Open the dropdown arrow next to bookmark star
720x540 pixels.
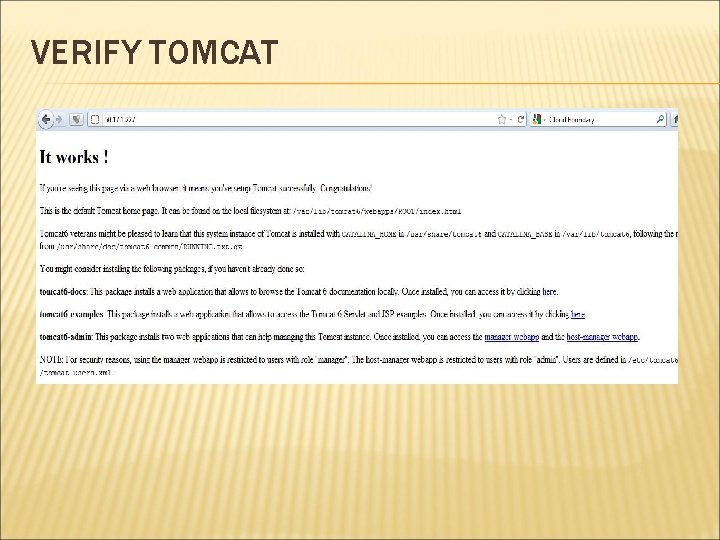[511, 120]
